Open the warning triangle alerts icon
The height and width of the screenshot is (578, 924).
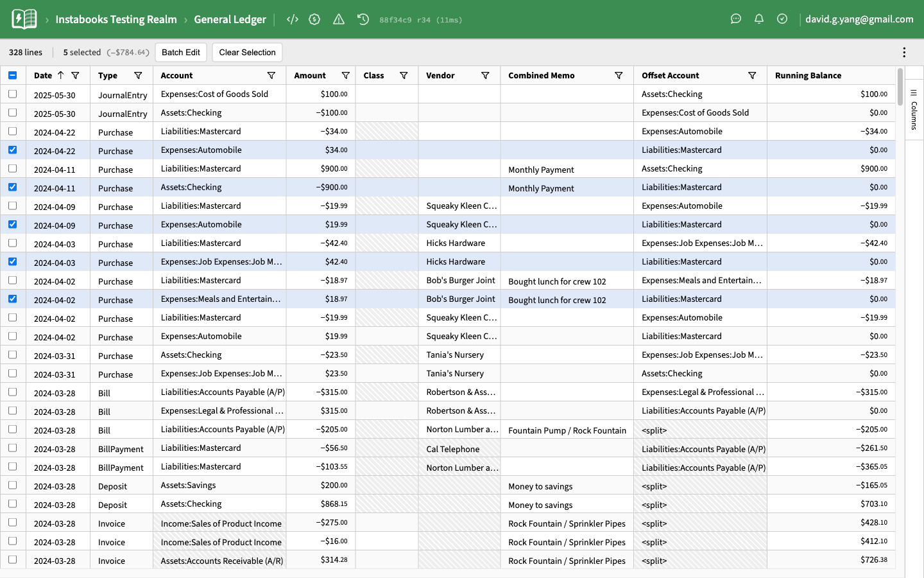[x=339, y=19]
